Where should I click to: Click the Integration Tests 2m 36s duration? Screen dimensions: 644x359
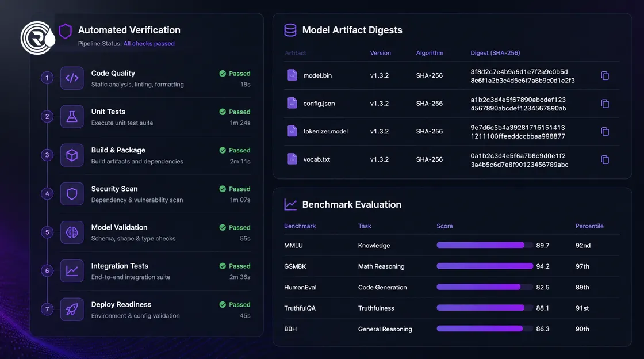click(240, 277)
